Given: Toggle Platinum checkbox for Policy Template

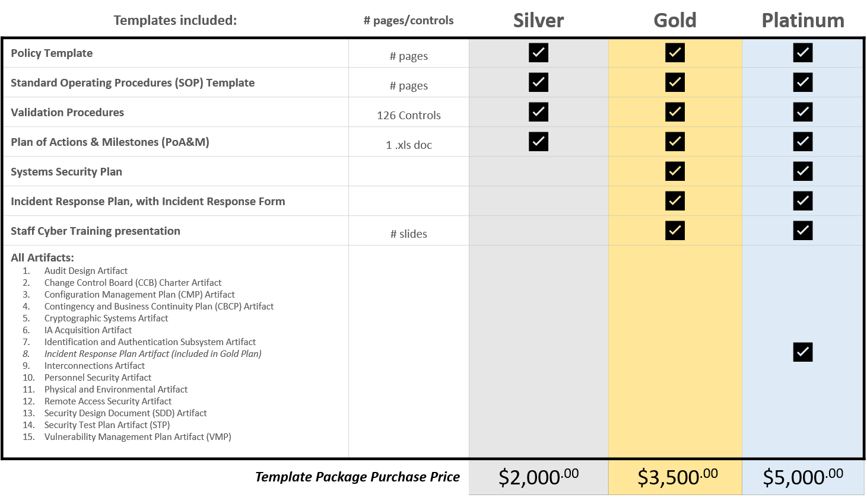Looking at the screenshot, I should point(802,53).
